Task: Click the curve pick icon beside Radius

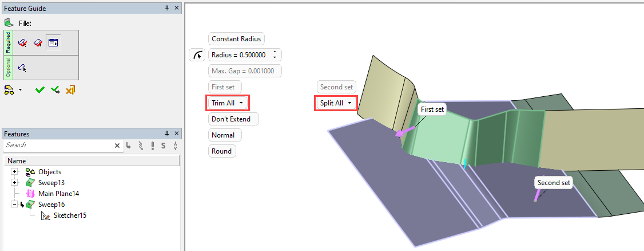Action: click(197, 55)
